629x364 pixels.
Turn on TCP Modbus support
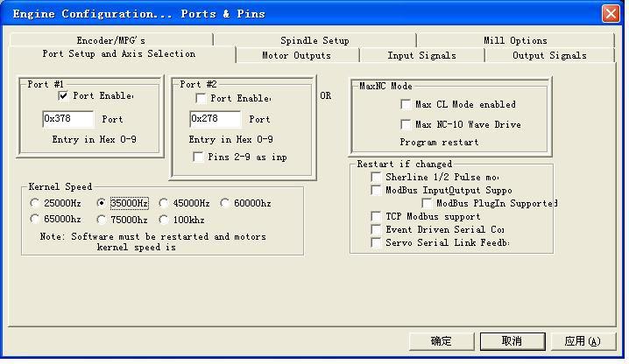coord(376,216)
